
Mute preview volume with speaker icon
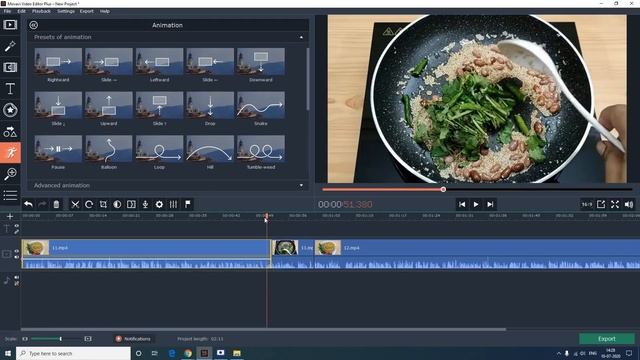pos(629,204)
